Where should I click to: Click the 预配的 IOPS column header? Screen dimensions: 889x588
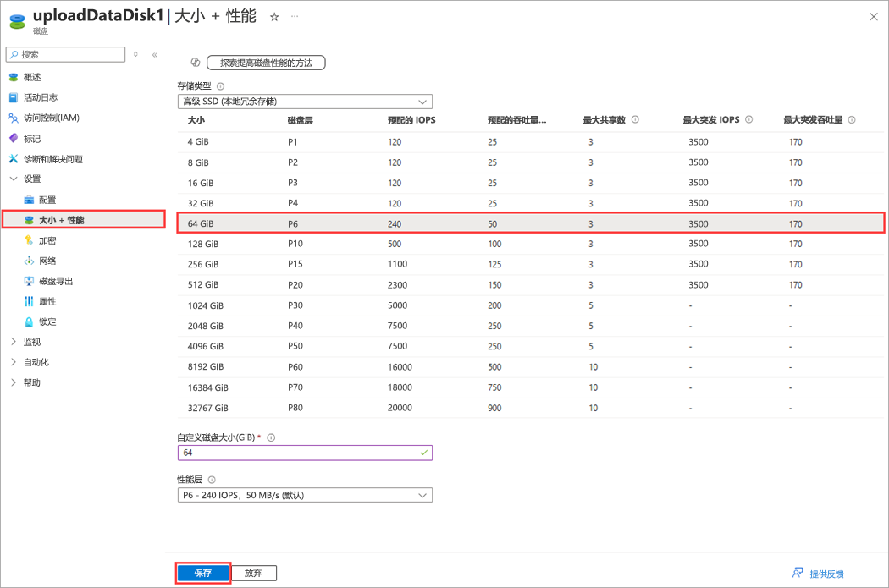[x=411, y=120]
